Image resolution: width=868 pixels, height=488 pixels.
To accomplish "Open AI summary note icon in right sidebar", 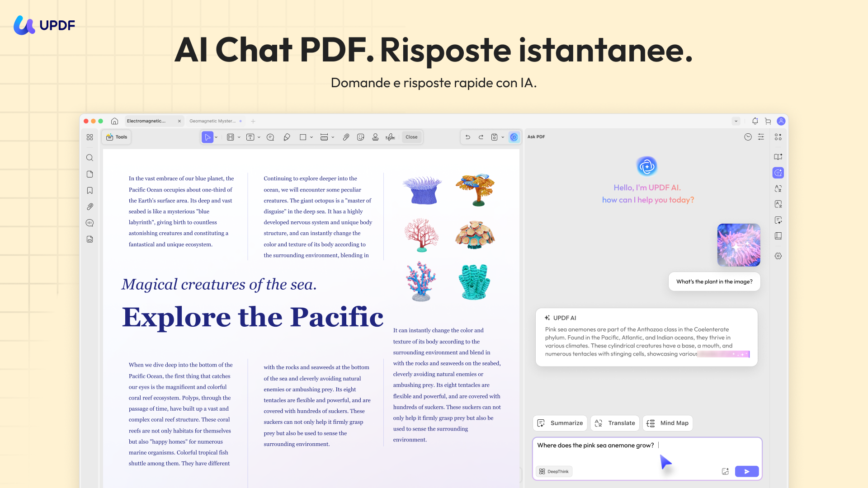I will point(778,221).
